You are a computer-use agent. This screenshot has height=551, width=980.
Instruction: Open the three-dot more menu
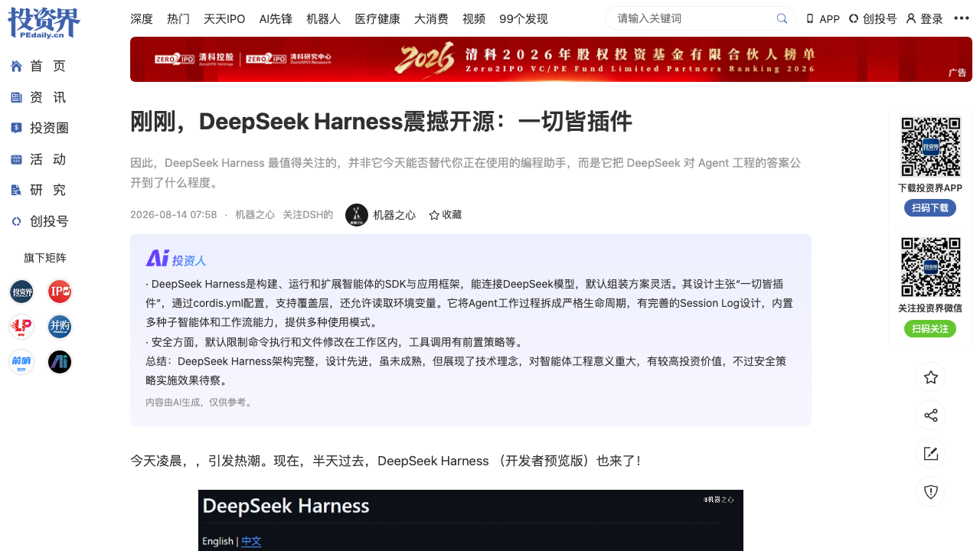point(962,18)
